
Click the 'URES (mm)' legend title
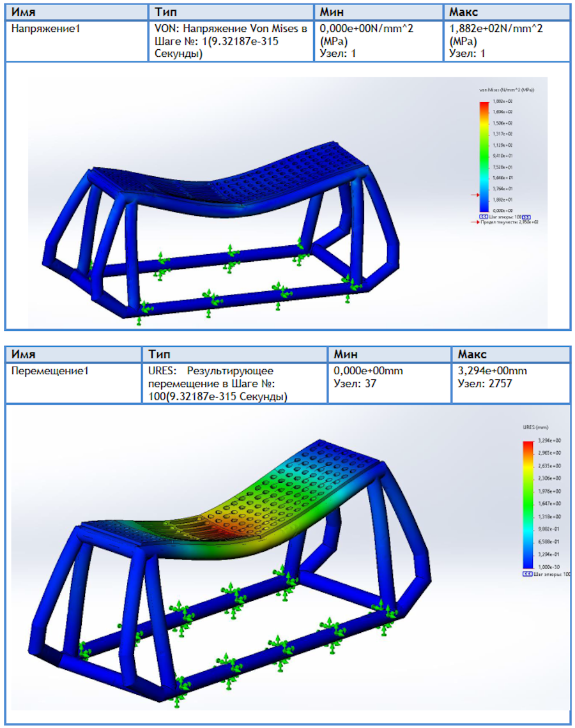[x=535, y=427]
